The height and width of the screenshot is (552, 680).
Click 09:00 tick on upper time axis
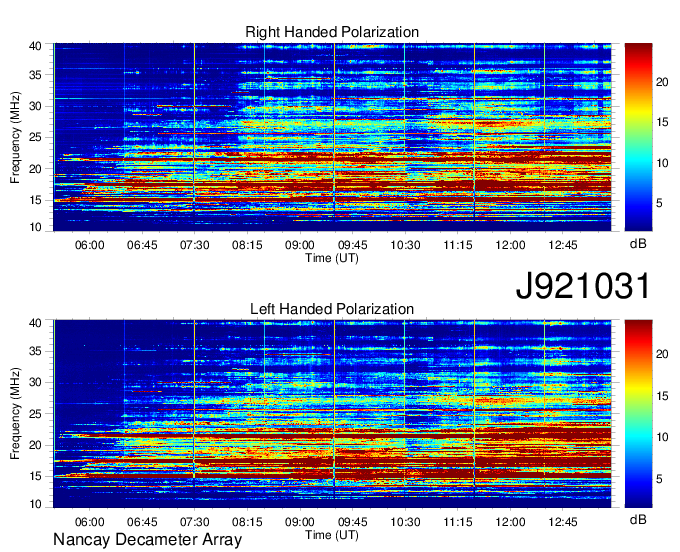click(300, 245)
